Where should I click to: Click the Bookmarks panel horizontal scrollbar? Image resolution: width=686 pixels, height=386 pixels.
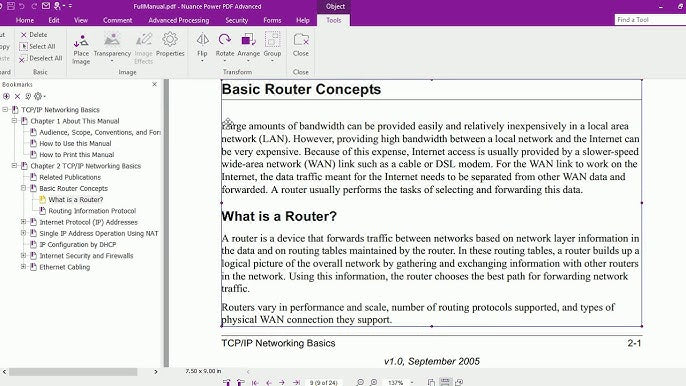pyautogui.click(x=73, y=372)
